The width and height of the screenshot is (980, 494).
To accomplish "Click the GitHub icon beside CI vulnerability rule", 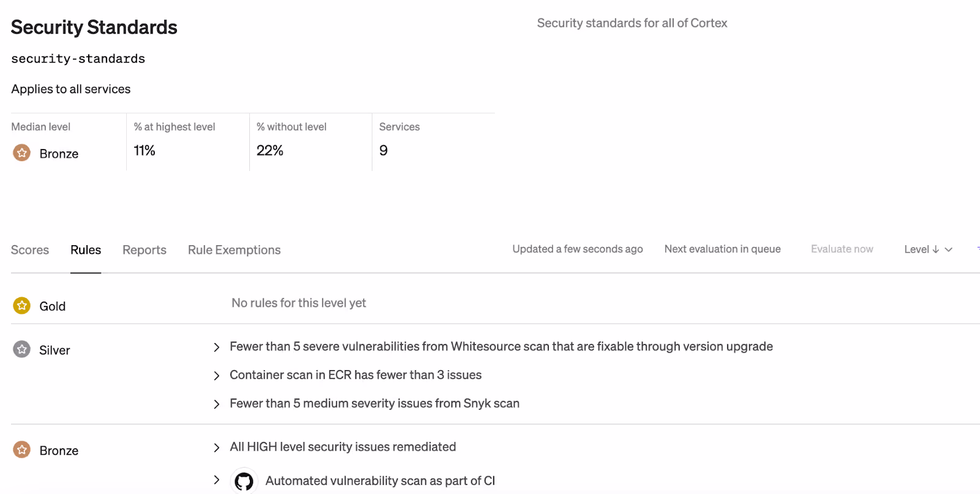I will [x=244, y=481].
